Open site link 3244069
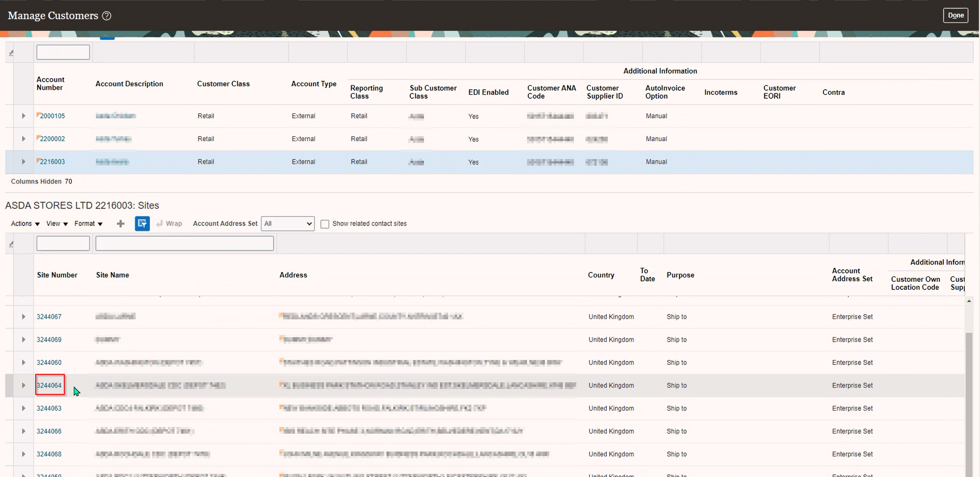This screenshot has height=477, width=980. point(49,339)
